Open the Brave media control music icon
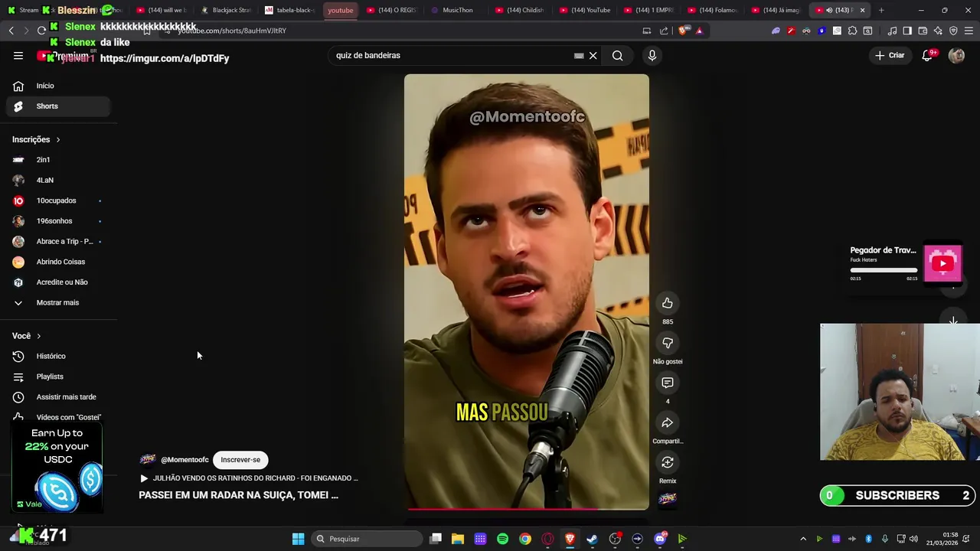This screenshot has width=980, height=551. 892,31
